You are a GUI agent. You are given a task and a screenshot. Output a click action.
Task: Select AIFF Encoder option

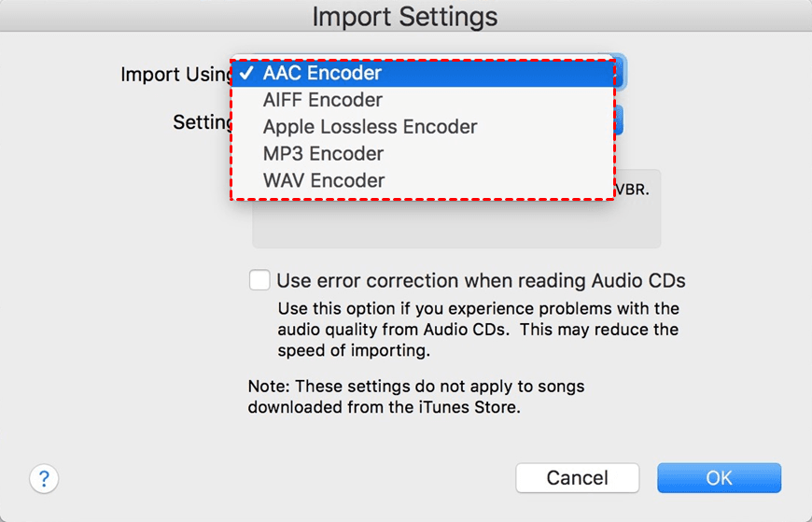click(x=423, y=100)
